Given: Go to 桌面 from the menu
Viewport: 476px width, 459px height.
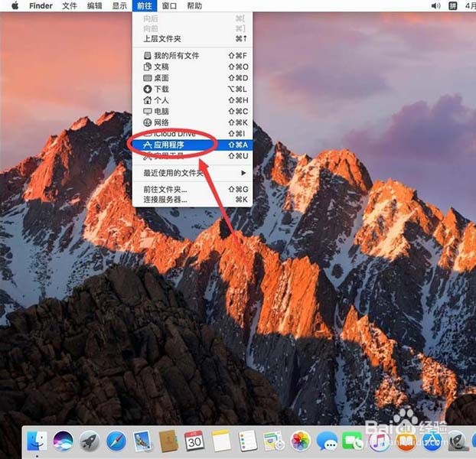Looking at the screenshot, I should point(192,78).
